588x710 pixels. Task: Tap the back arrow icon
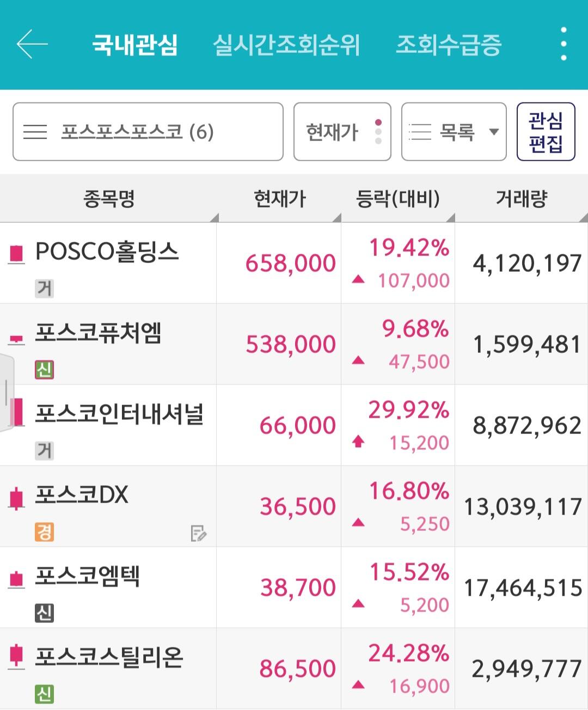tap(32, 44)
